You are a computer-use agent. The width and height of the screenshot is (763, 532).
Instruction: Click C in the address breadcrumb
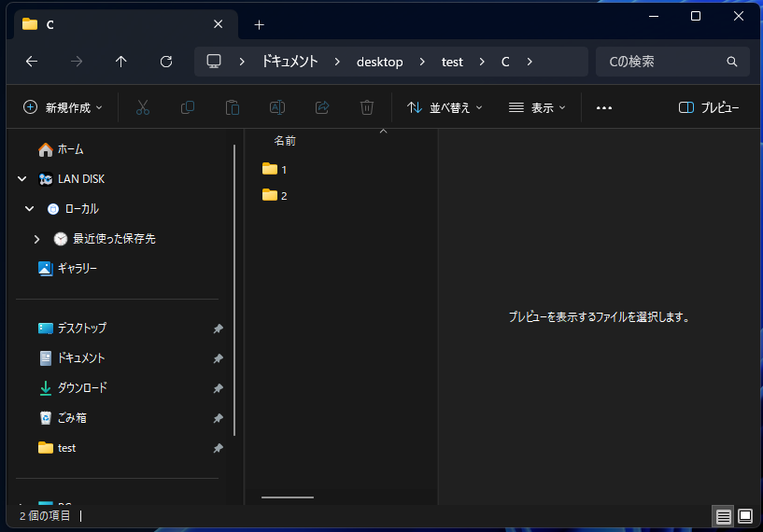point(505,62)
